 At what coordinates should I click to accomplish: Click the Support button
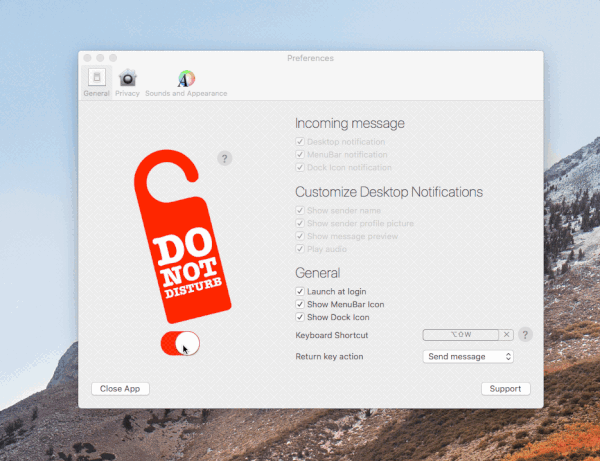click(505, 389)
